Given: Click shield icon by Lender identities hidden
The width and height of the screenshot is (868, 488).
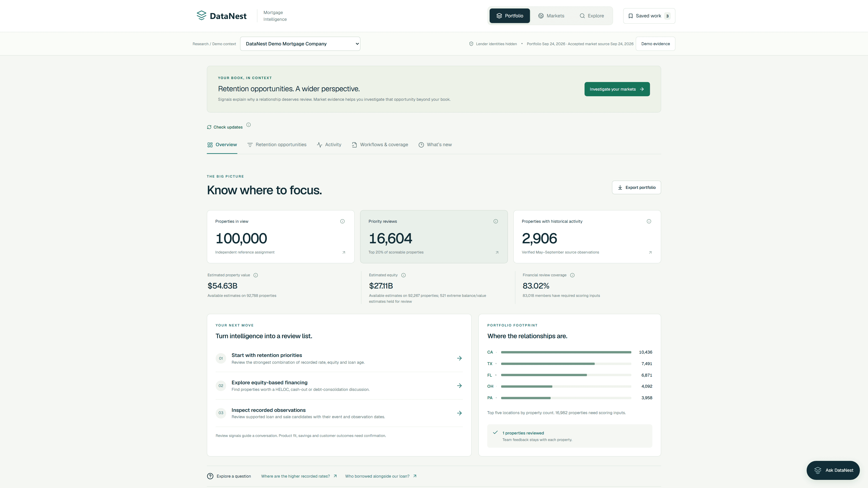Looking at the screenshot, I should click(x=471, y=44).
